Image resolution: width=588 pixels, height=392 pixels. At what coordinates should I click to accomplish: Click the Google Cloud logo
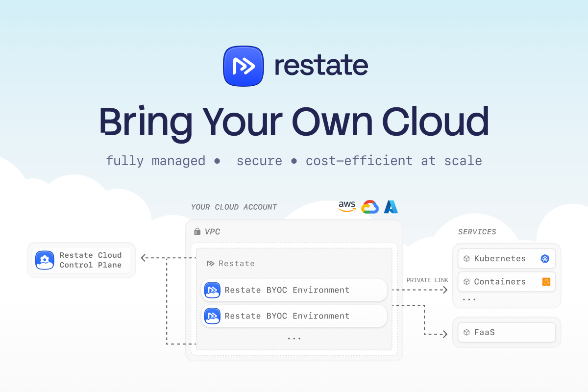(x=370, y=207)
